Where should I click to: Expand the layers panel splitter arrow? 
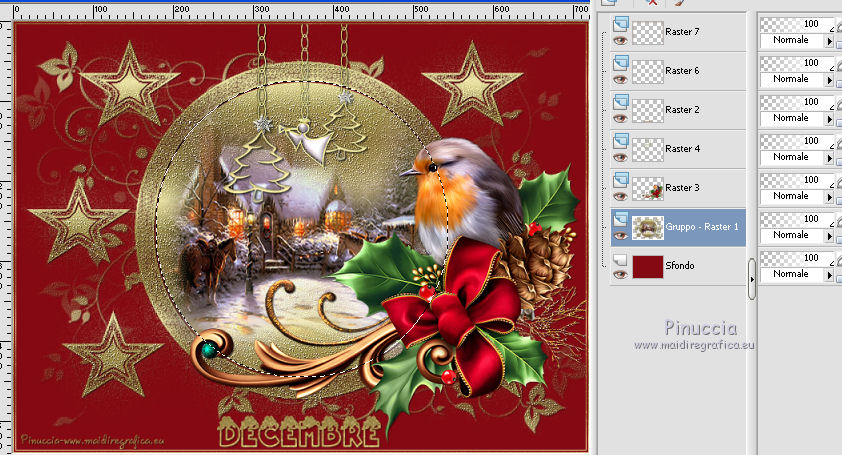(752, 279)
